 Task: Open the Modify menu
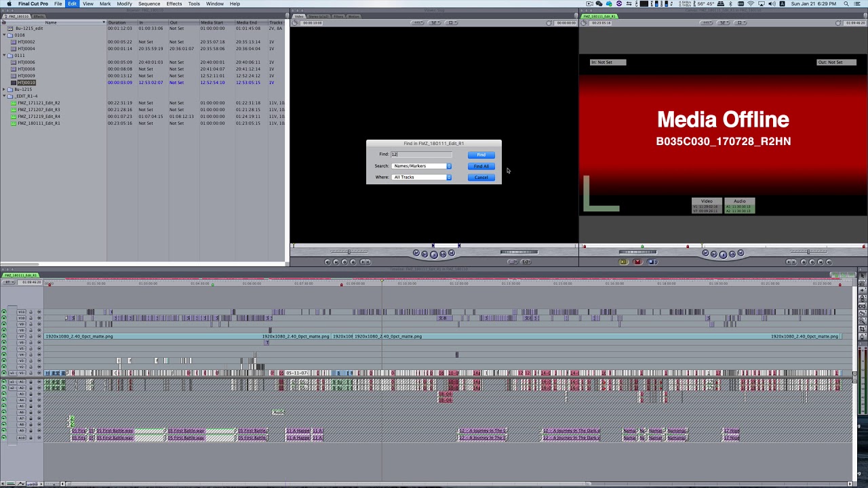tap(124, 4)
